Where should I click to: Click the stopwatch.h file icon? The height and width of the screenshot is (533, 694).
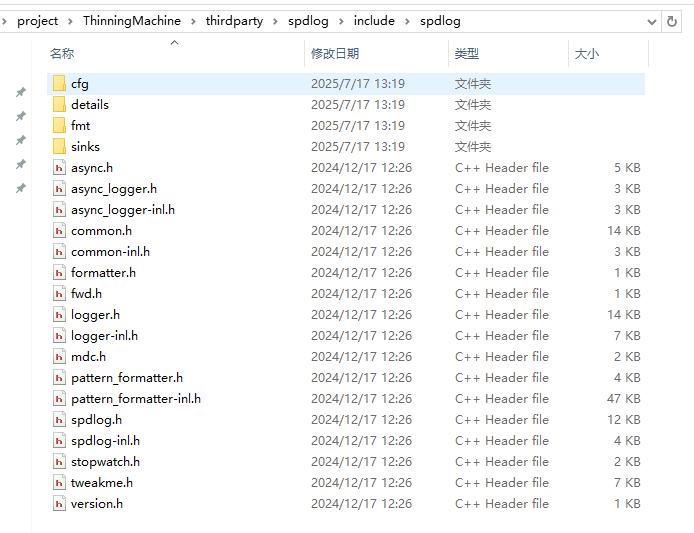click(59, 462)
